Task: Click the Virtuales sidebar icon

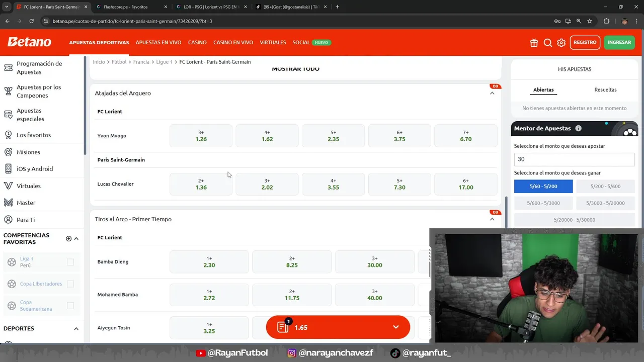Action: [8, 186]
